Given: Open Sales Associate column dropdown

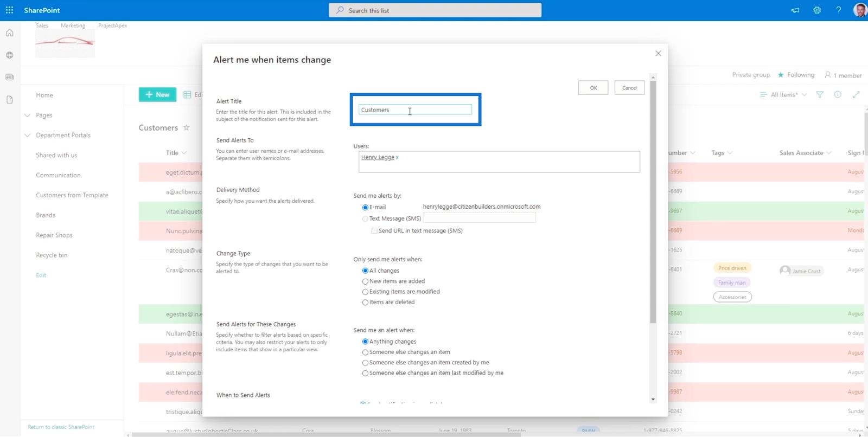Looking at the screenshot, I should point(828,153).
